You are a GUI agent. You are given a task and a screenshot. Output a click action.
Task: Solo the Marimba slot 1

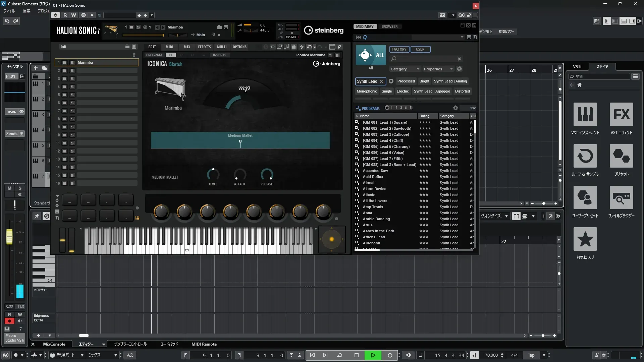click(72, 63)
